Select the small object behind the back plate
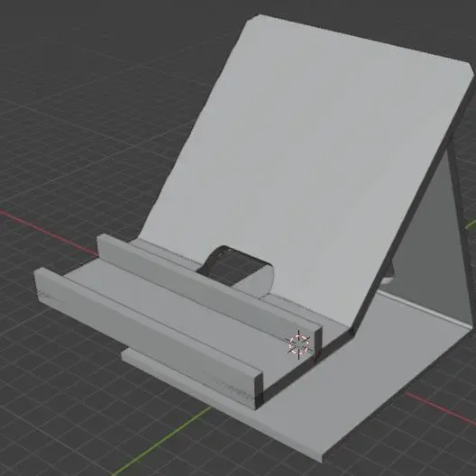Viewport: 476px width, 476px height. 389,275
